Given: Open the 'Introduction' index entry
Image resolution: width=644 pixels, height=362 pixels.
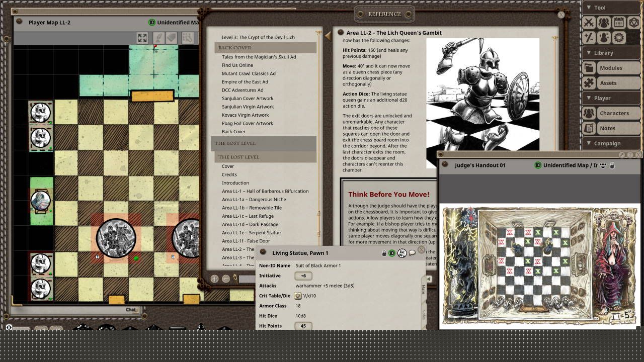Looking at the screenshot, I should tap(235, 183).
